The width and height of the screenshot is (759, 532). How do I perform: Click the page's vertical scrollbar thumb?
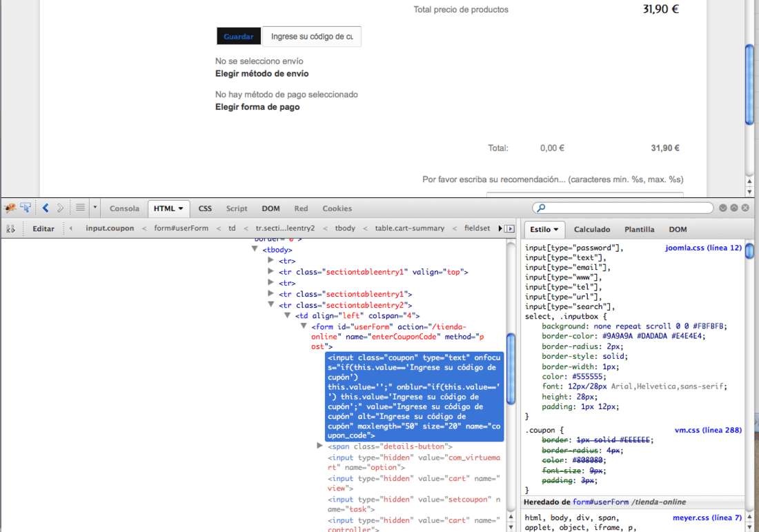749,84
